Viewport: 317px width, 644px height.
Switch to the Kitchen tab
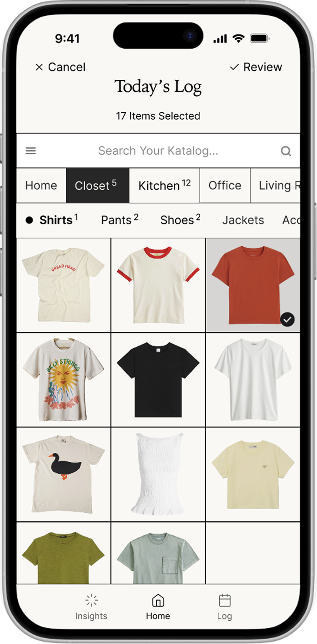click(165, 185)
